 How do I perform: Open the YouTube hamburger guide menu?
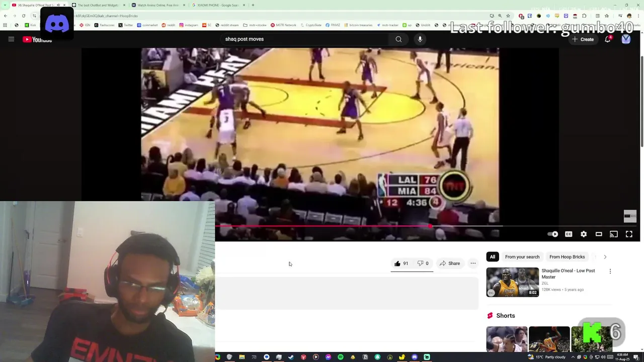11,39
